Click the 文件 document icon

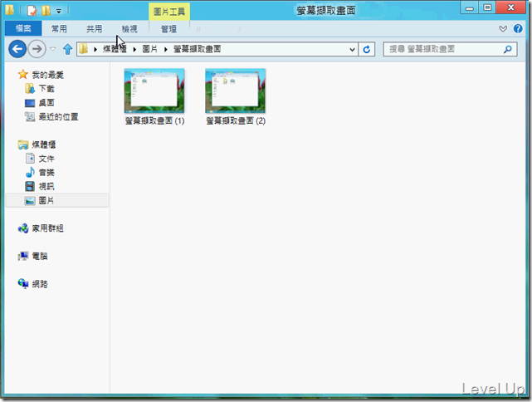[x=30, y=158]
